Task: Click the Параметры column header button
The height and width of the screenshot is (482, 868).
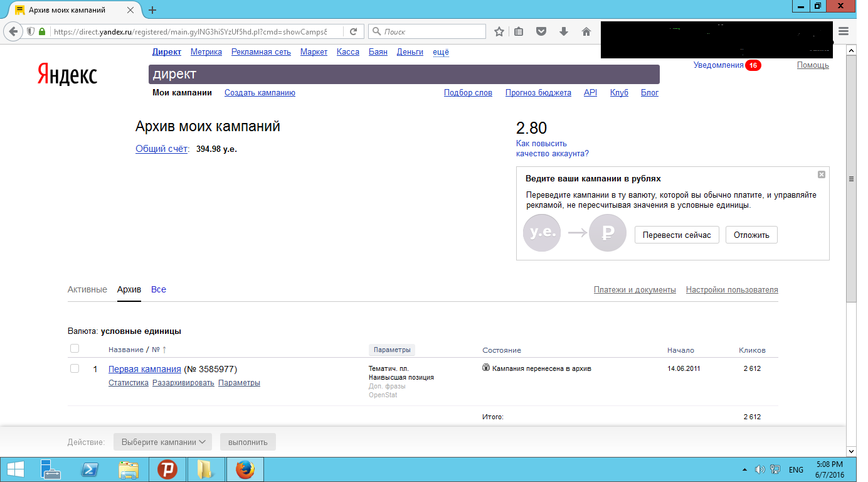Action: coord(392,350)
